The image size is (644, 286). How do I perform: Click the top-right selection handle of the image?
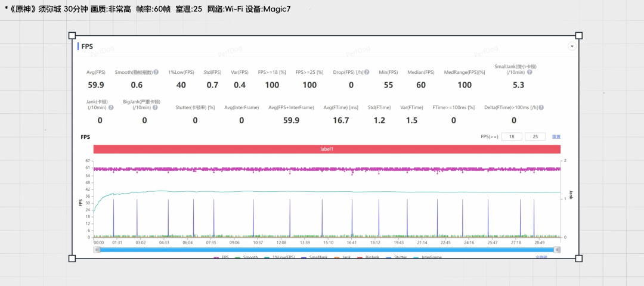tap(578, 36)
